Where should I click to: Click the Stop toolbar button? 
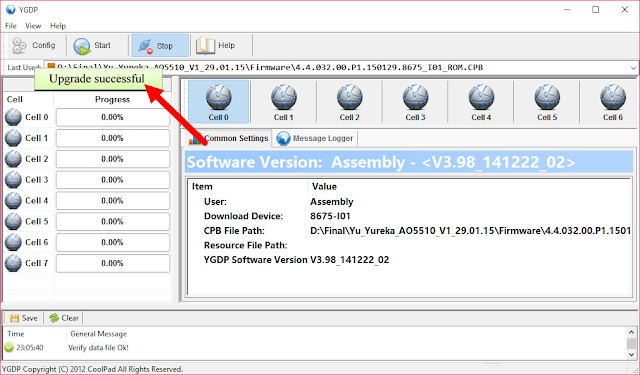pyautogui.click(x=160, y=45)
